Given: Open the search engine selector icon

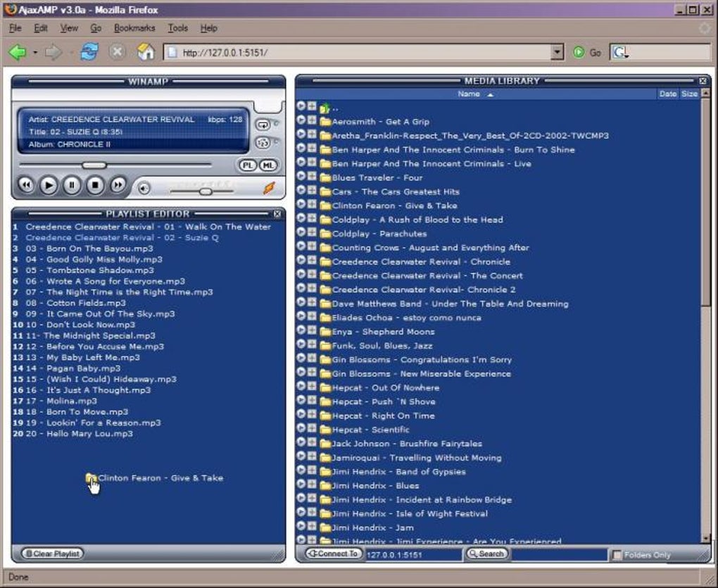Looking at the screenshot, I should [620, 53].
